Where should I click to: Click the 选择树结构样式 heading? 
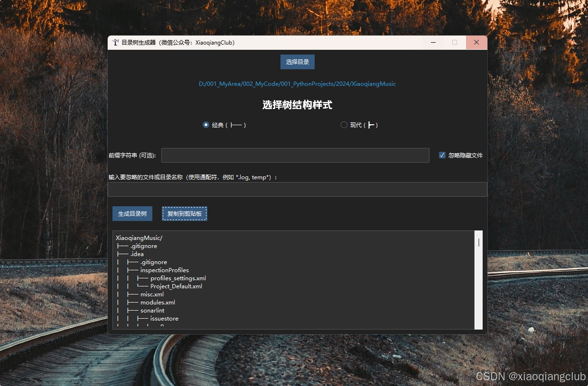click(298, 105)
